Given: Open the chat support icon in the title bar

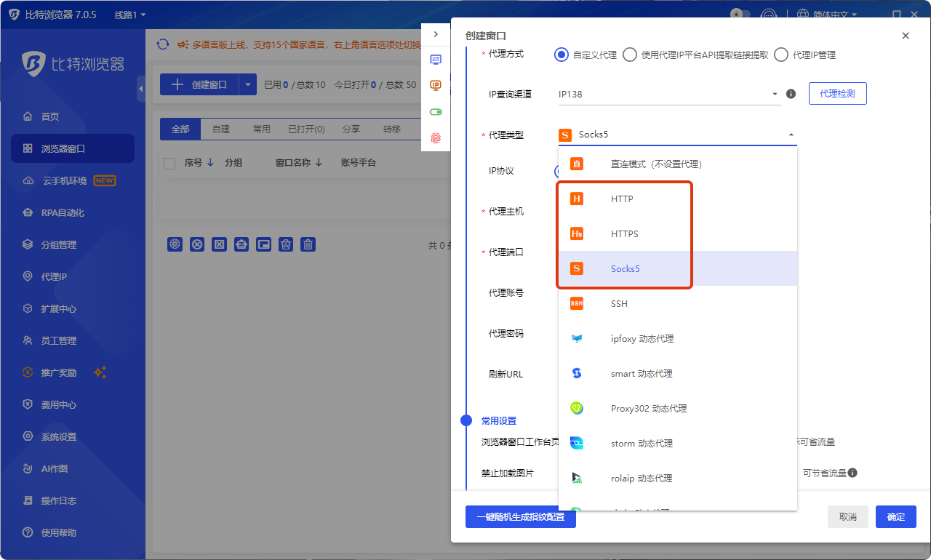Looking at the screenshot, I should point(768,15).
